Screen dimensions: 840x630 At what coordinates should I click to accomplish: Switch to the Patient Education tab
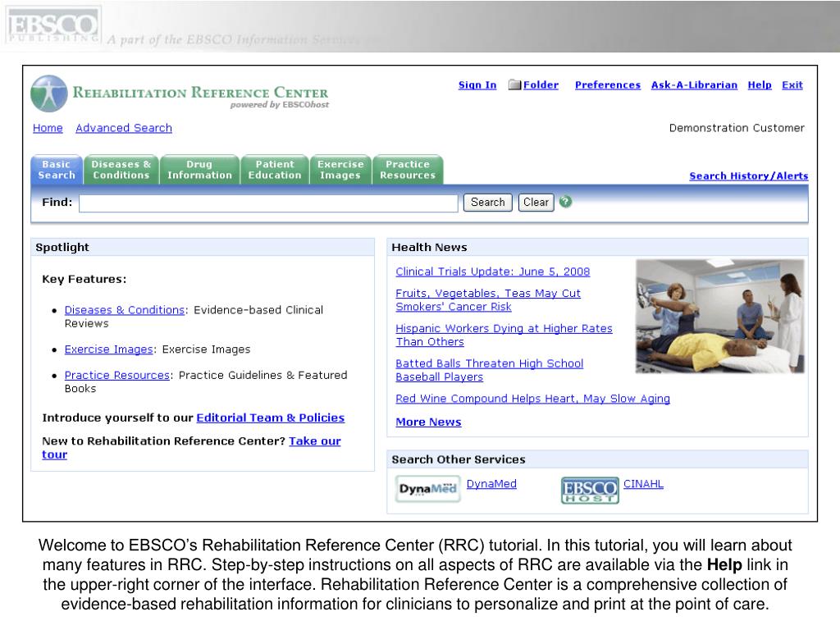(x=274, y=169)
